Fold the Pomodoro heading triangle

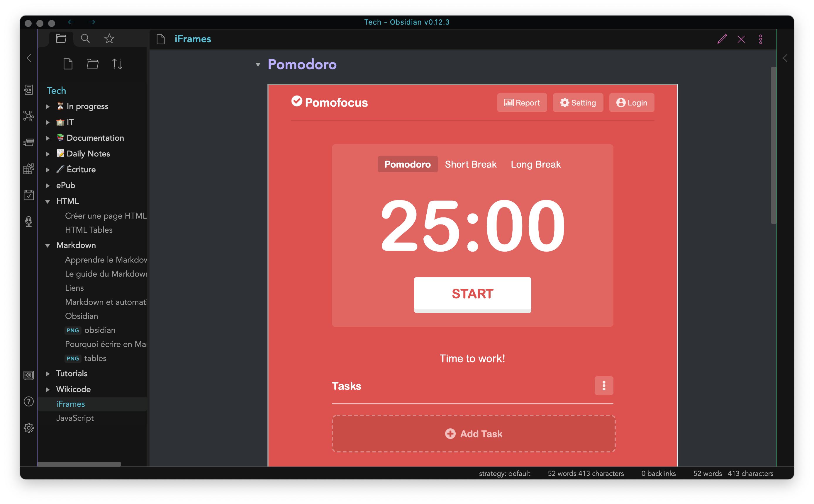[x=258, y=65]
